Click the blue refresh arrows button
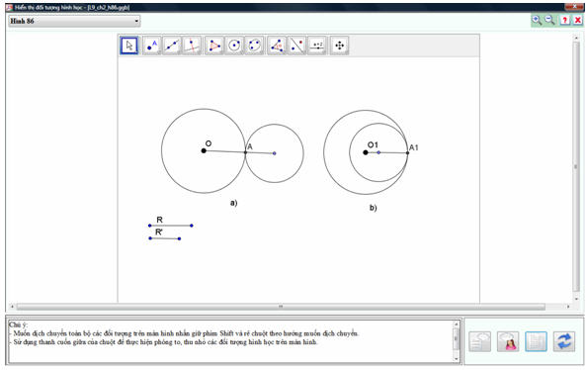 coord(564,341)
